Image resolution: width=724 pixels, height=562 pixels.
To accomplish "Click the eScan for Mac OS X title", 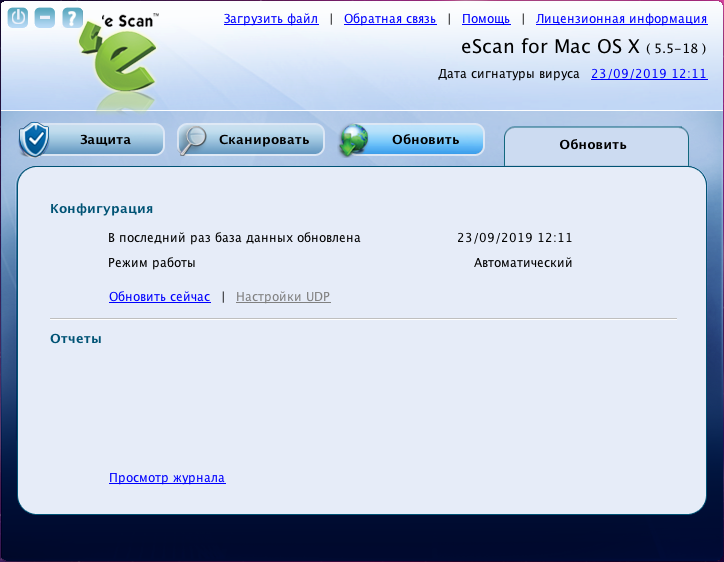I will pos(550,47).
